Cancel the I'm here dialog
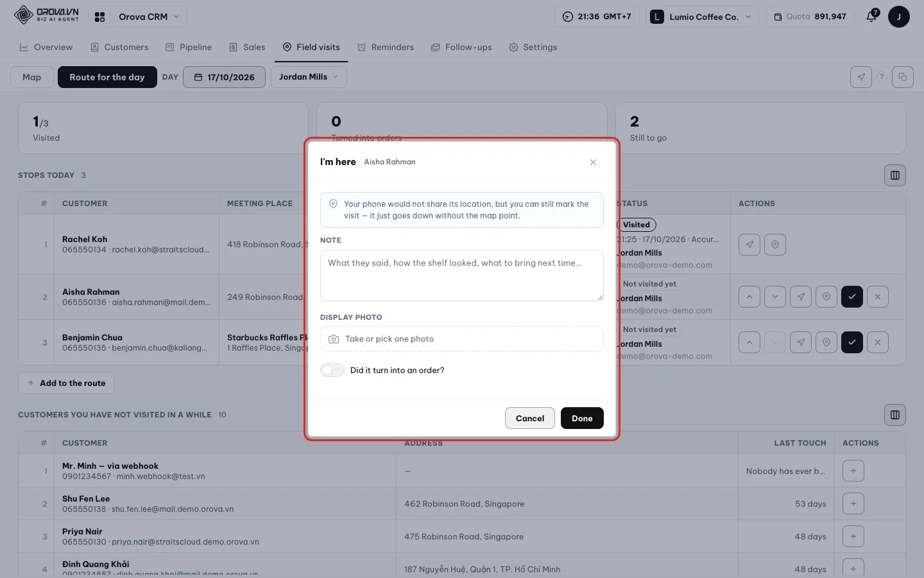Viewport: 924px width, 578px height. [530, 418]
